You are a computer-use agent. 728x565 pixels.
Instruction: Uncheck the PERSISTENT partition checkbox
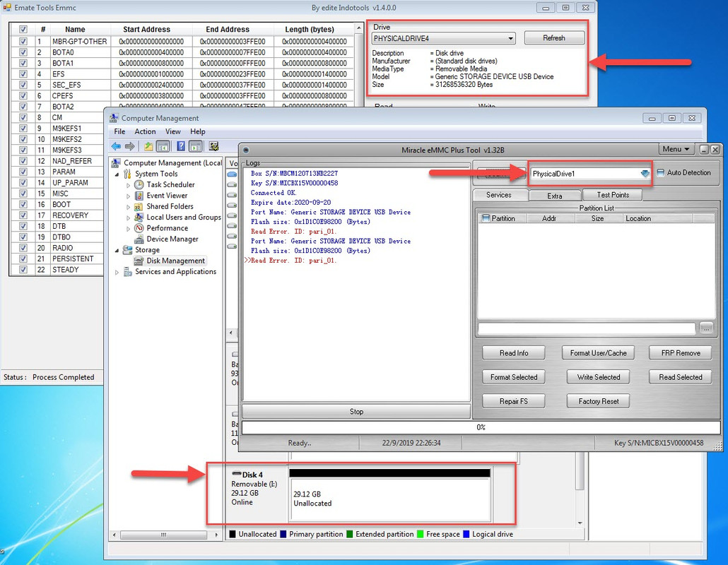point(23,258)
